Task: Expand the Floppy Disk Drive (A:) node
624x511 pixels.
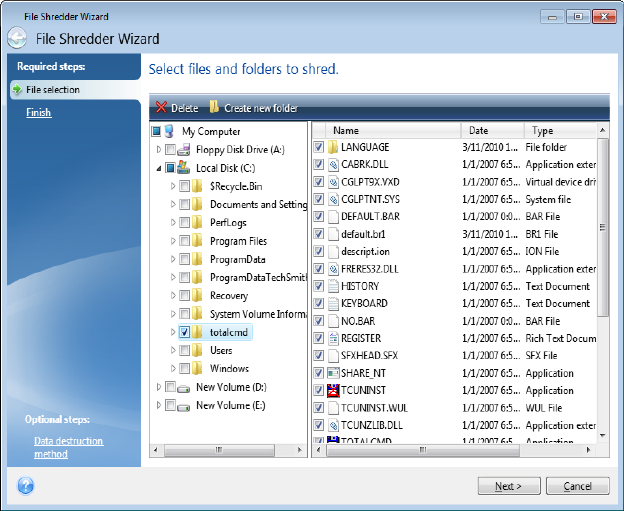Action: pos(159,150)
